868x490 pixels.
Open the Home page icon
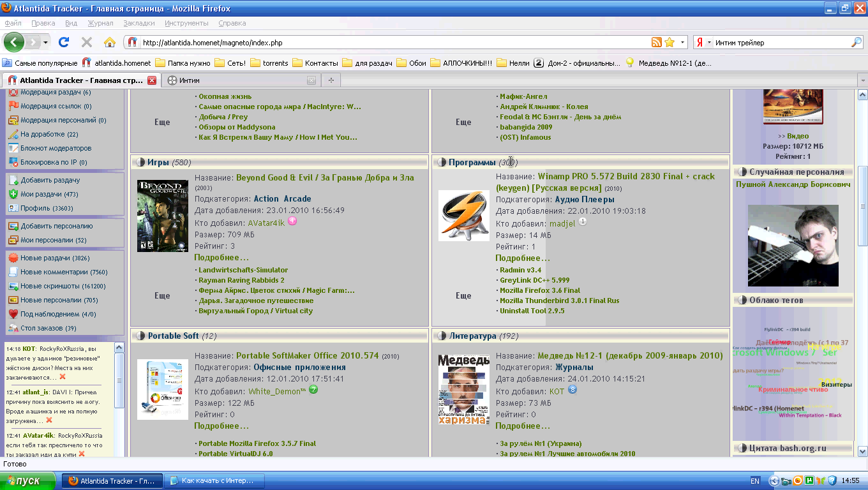coord(110,42)
